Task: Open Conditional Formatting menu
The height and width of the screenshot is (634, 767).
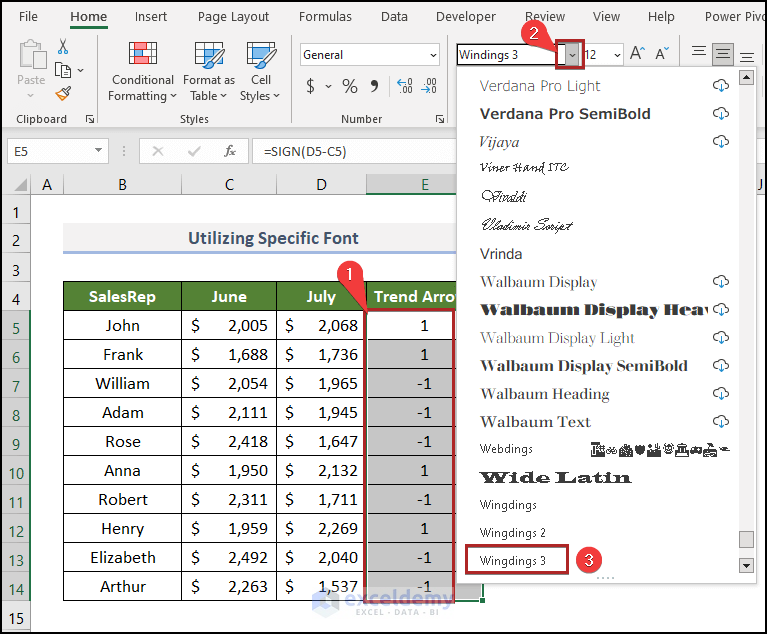Action: [x=142, y=71]
